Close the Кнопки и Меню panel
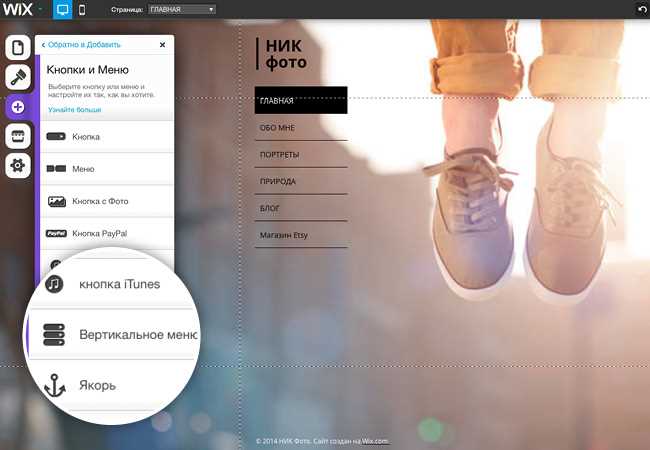650x450 pixels. click(162, 44)
